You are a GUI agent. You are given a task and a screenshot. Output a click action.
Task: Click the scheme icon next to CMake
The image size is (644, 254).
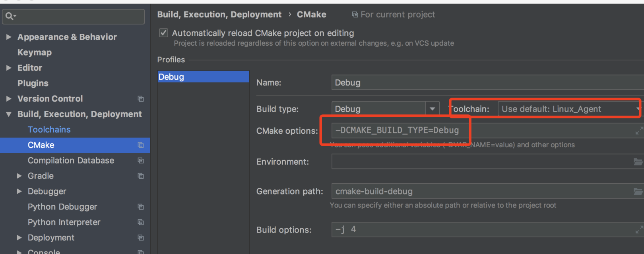[141, 145]
